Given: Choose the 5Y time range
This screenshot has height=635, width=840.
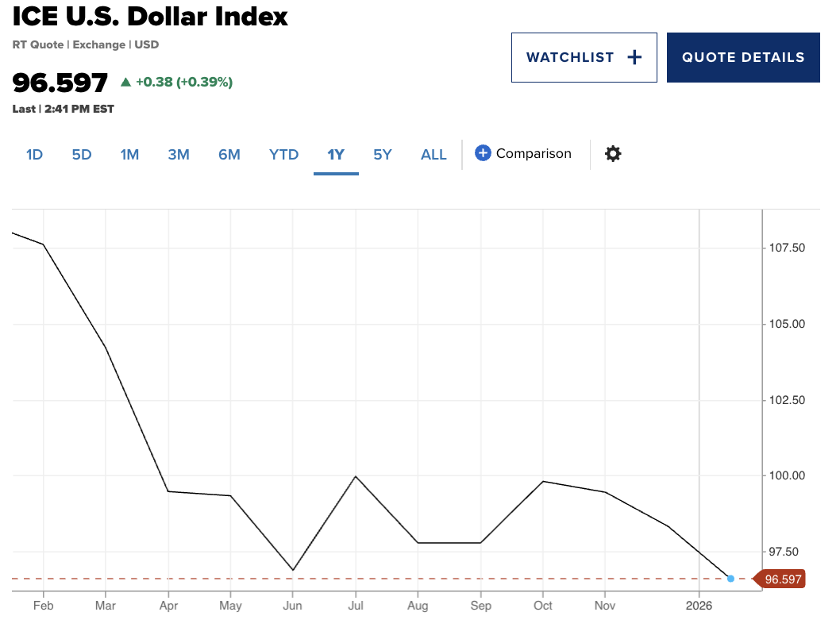Looking at the screenshot, I should pos(383,155).
